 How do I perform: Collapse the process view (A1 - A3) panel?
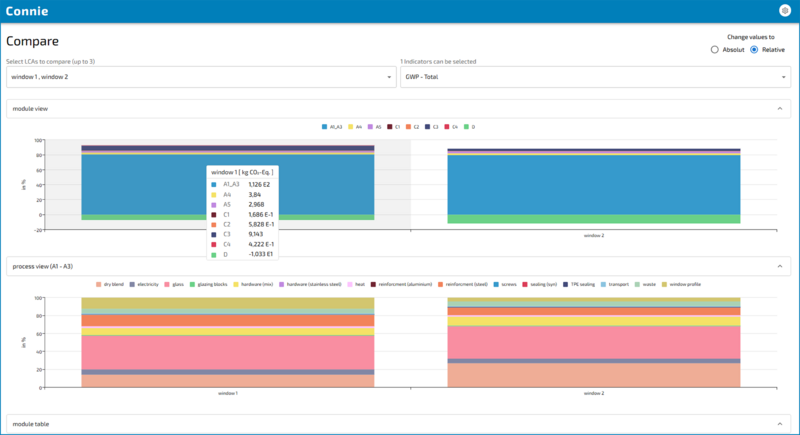[x=778, y=266]
